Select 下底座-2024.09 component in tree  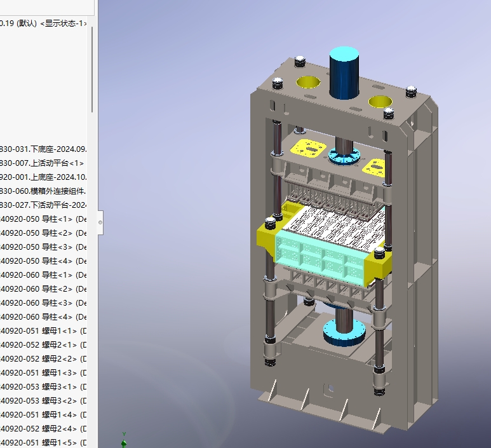click(x=44, y=149)
